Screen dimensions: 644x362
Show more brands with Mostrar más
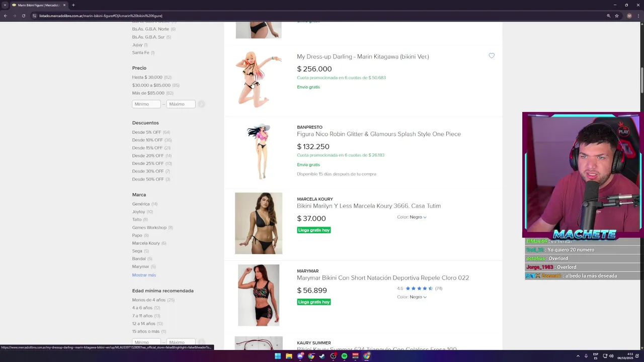coord(144,275)
